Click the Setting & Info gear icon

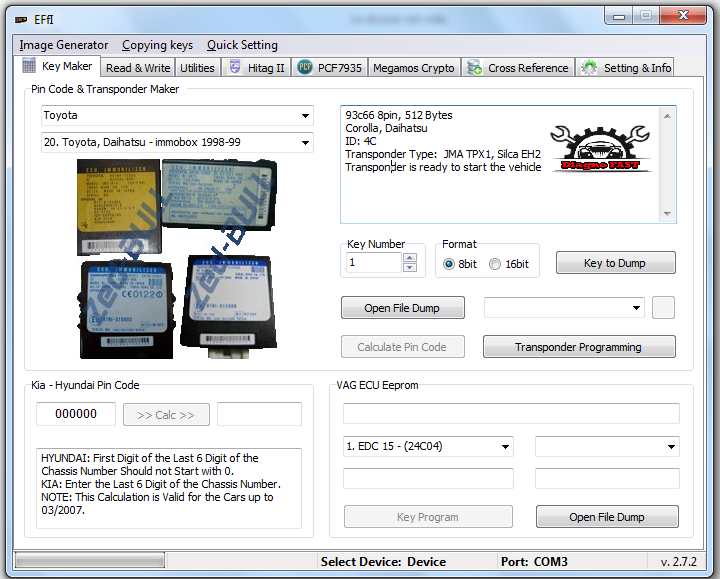[589, 67]
